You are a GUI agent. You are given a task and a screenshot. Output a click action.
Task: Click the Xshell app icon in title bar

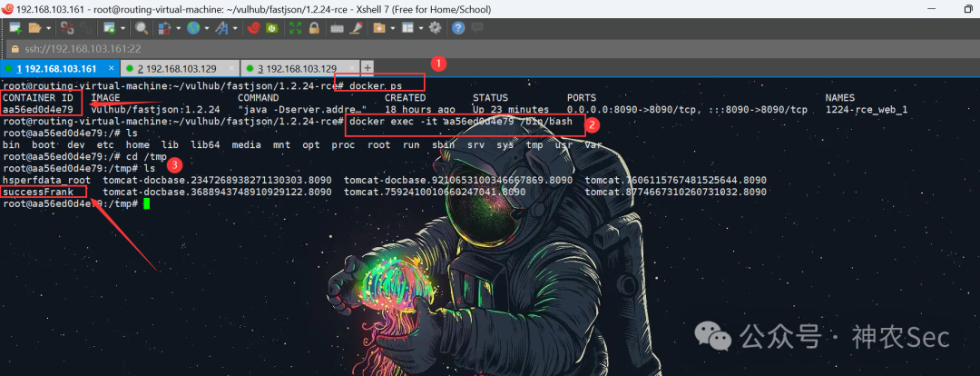(7, 9)
